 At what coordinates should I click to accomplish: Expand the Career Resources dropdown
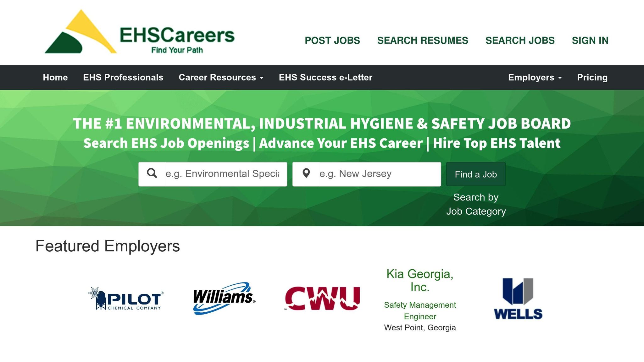221,78
